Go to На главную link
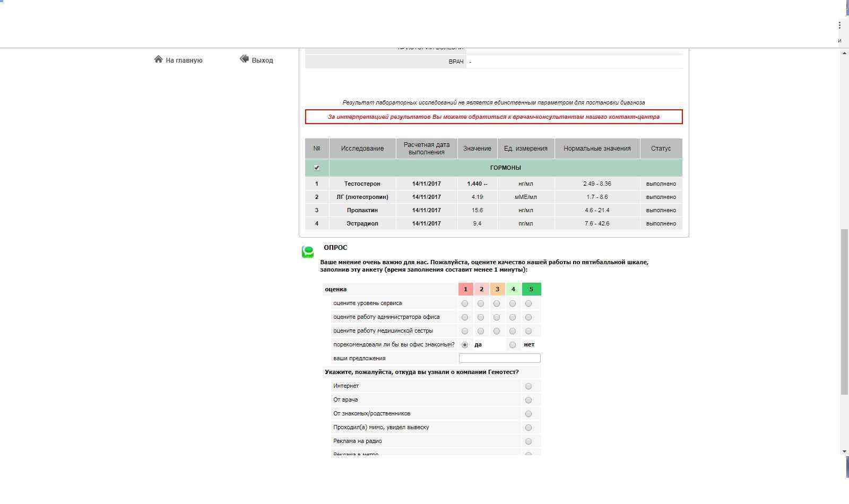This screenshot has height=504, width=849. pyautogui.click(x=184, y=60)
